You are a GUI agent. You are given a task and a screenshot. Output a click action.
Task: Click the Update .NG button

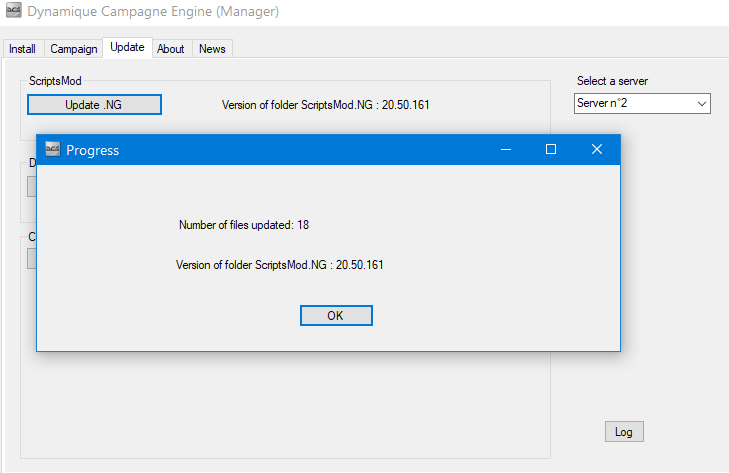(94, 105)
